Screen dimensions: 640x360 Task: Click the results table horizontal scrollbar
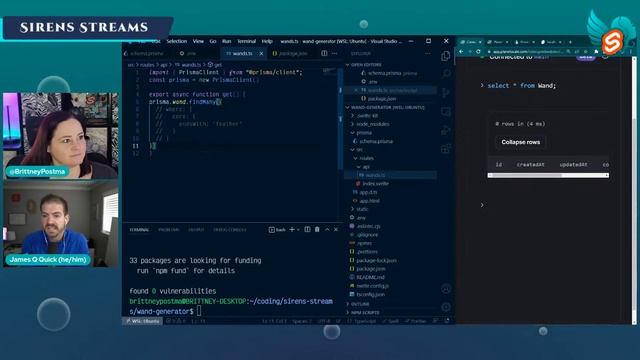(x=548, y=176)
